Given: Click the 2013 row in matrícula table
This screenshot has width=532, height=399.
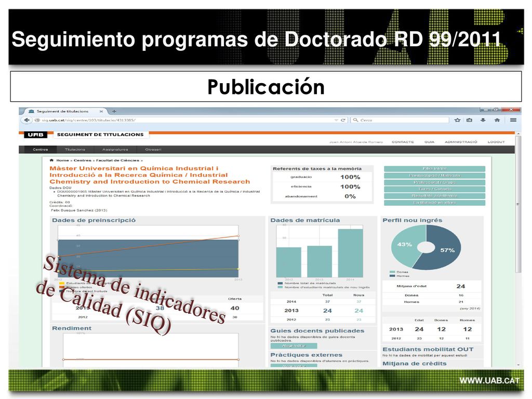Looking at the screenshot, I should tap(323, 311).
